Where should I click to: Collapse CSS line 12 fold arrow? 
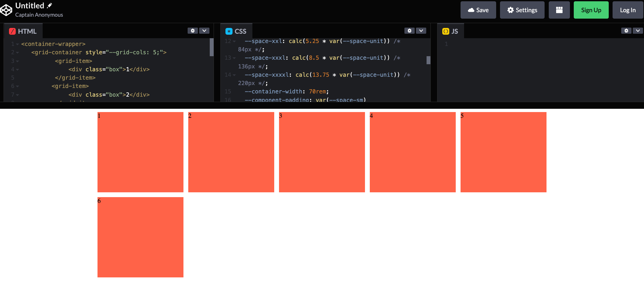click(x=234, y=41)
